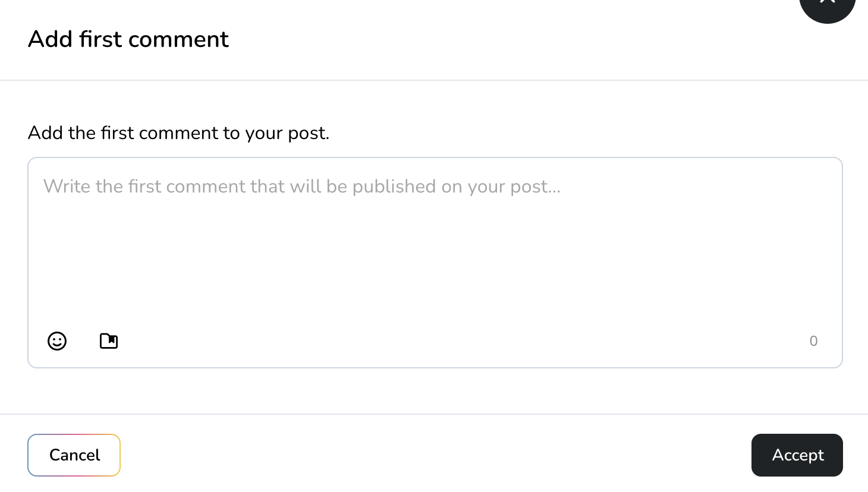Close the Add first comment dialog
This screenshot has width=868, height=492.
click(x=827, y=5)
